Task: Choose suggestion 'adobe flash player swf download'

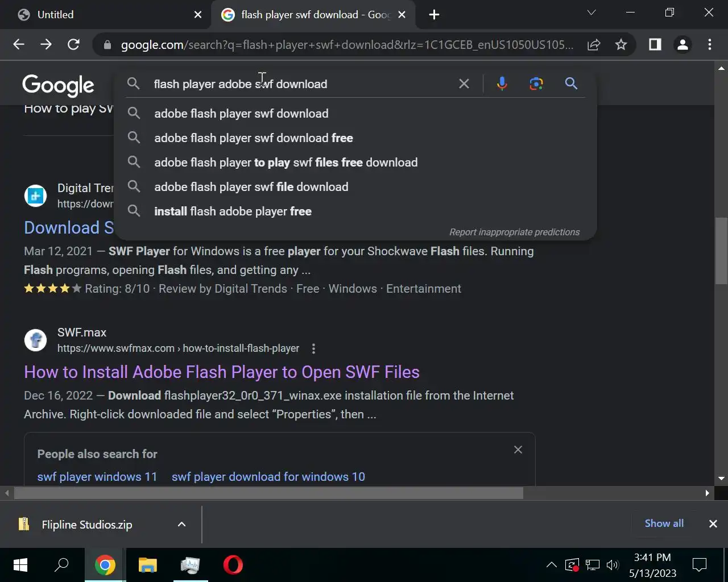Action: pos(355,114)
